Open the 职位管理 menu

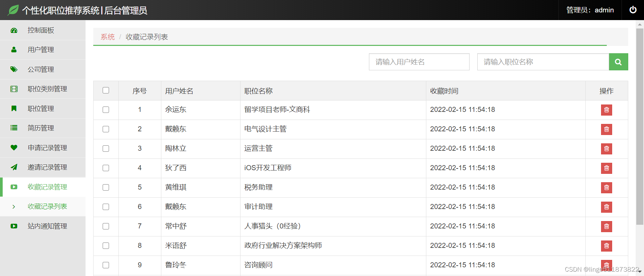coord(43,109)
